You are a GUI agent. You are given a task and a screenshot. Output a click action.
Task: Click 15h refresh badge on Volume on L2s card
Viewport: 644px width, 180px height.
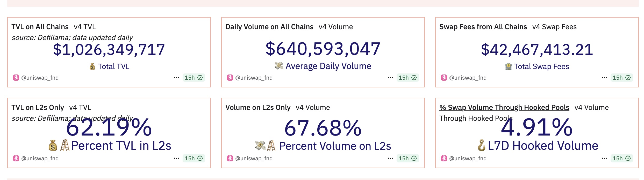coord(407,158)
